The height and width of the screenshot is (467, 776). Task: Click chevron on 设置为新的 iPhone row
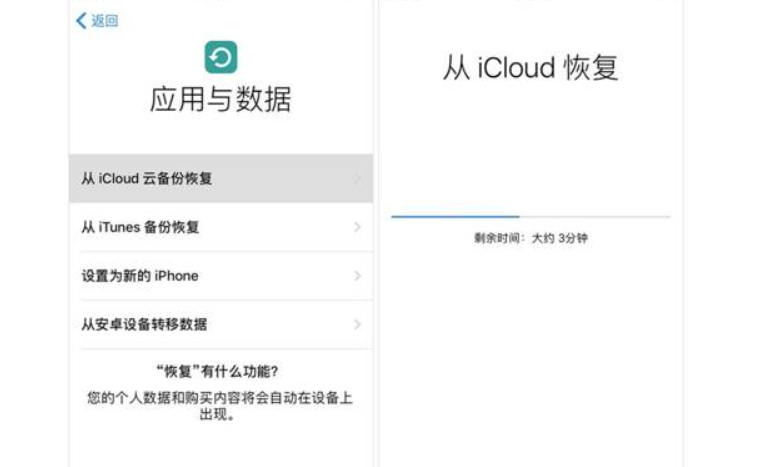point(357,276)
